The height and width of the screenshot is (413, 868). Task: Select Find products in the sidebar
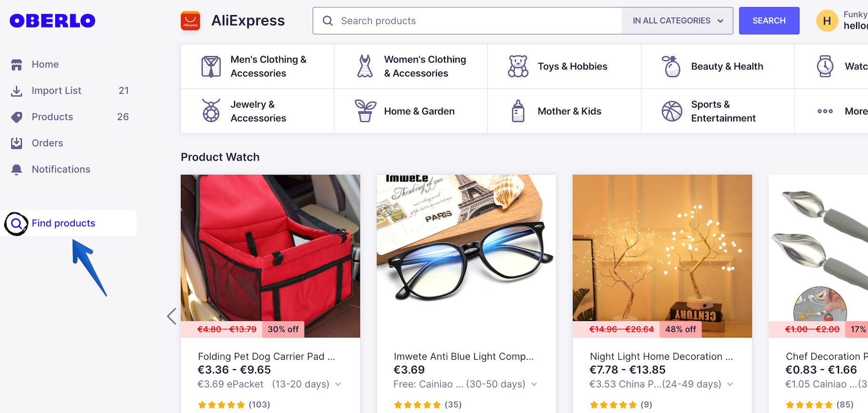pos(63,223)
